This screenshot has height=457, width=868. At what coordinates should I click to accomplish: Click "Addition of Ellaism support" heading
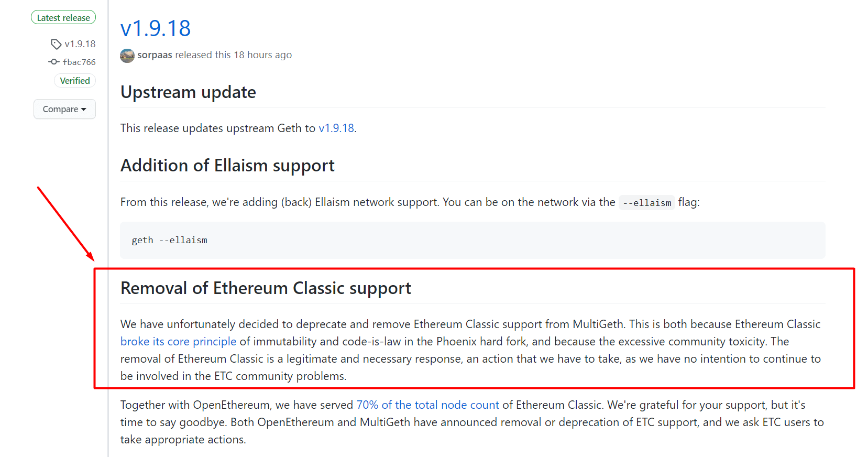click(x=227, y=166)
